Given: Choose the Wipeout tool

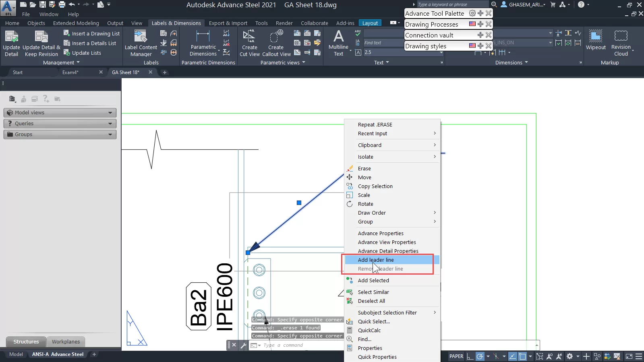Looking at the screenshot, I should pyautogui.click(x=595, y=40).
